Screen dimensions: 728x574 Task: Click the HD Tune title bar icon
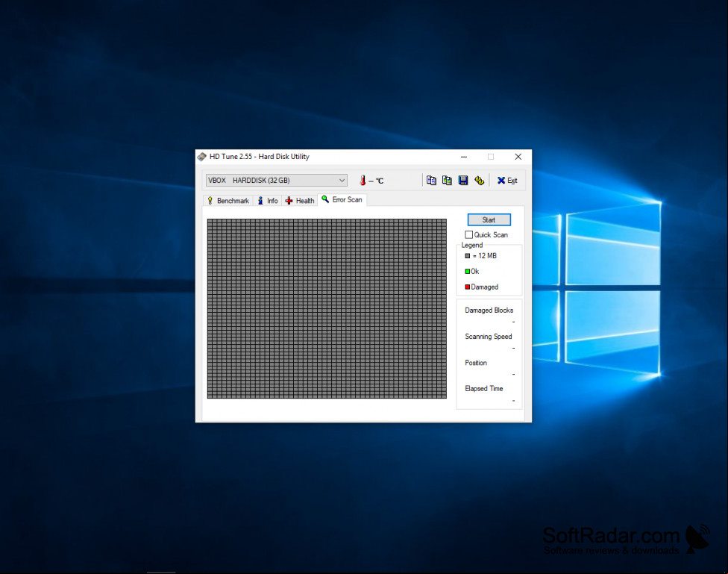[202, 157]
